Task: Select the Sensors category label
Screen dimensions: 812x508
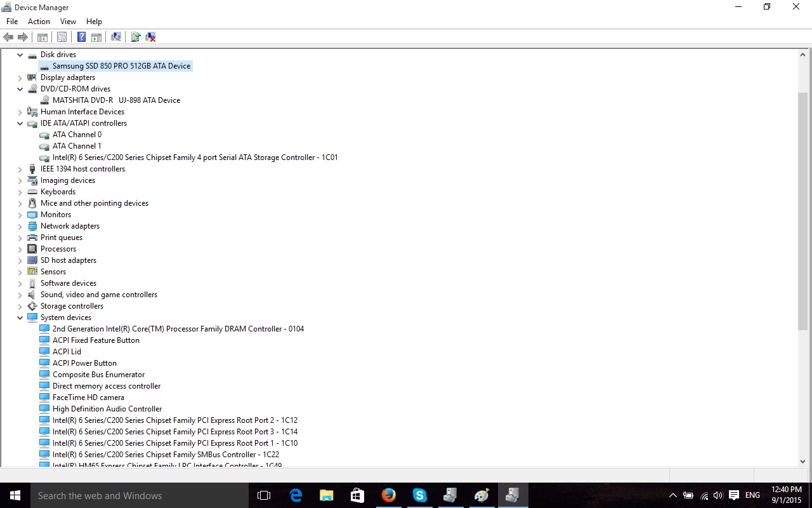Action: pyautogui.click(x=53, y=272)
